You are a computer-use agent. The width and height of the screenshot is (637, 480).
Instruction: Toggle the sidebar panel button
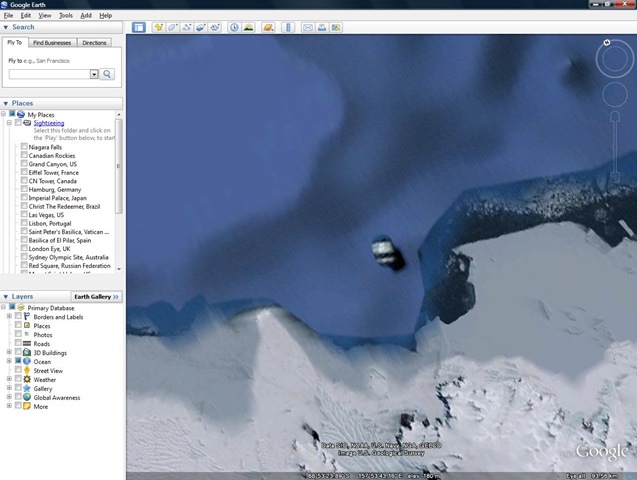coord(139,28)
